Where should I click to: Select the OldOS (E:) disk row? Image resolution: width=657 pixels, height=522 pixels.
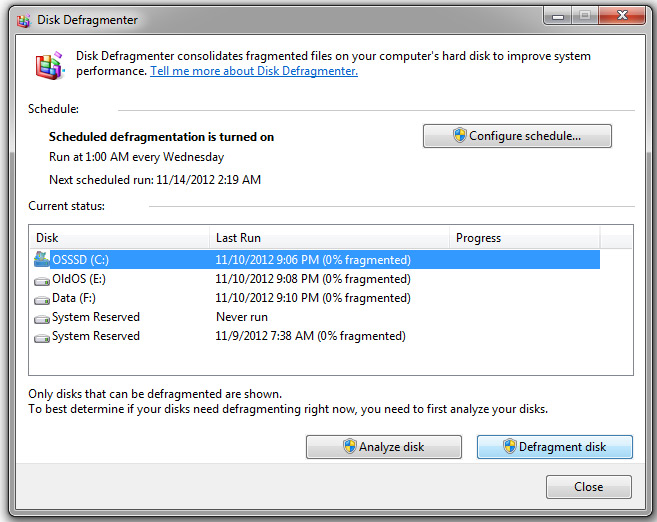[316, 279]
